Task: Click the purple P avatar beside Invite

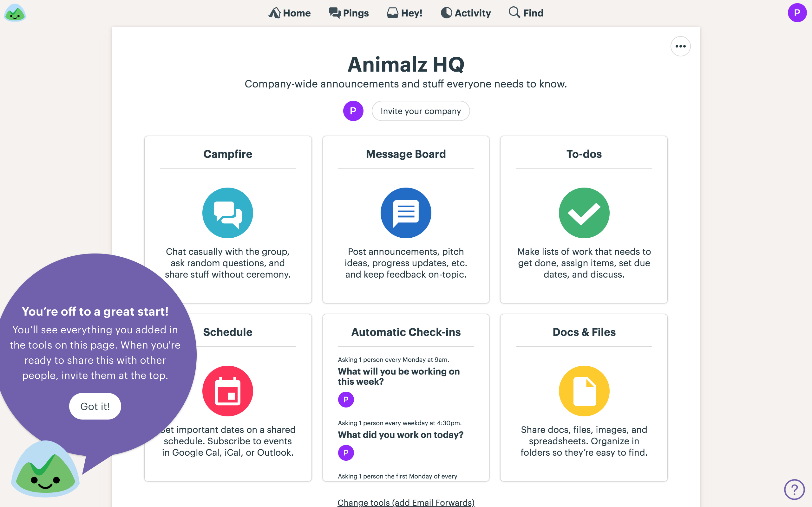Action: coord(353,111)
